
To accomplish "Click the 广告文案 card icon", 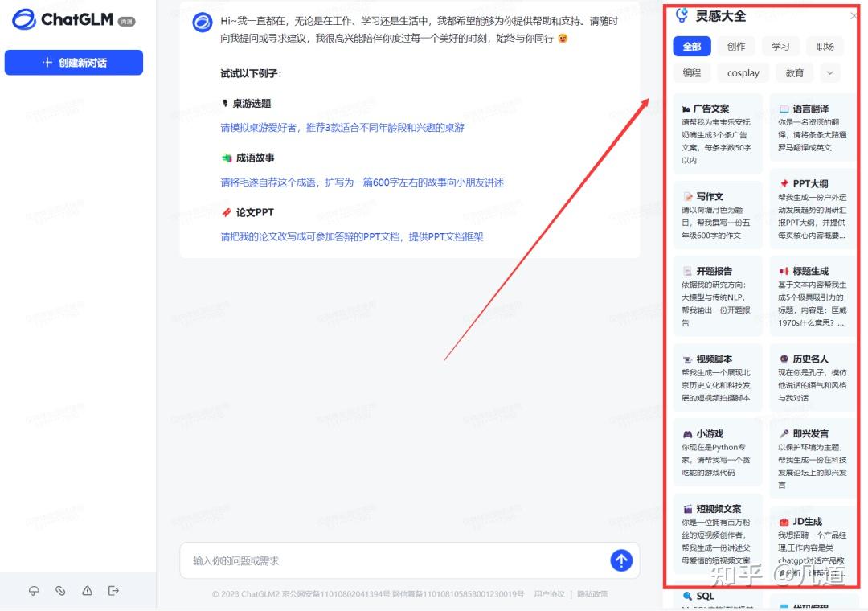I will 686,109.
